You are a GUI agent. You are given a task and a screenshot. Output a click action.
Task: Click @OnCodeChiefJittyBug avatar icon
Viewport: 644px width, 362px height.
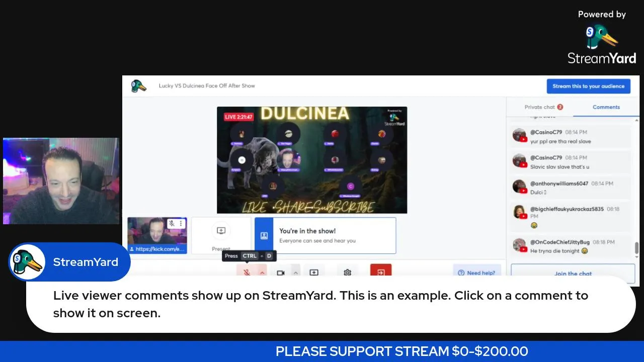tap(520, 245)
